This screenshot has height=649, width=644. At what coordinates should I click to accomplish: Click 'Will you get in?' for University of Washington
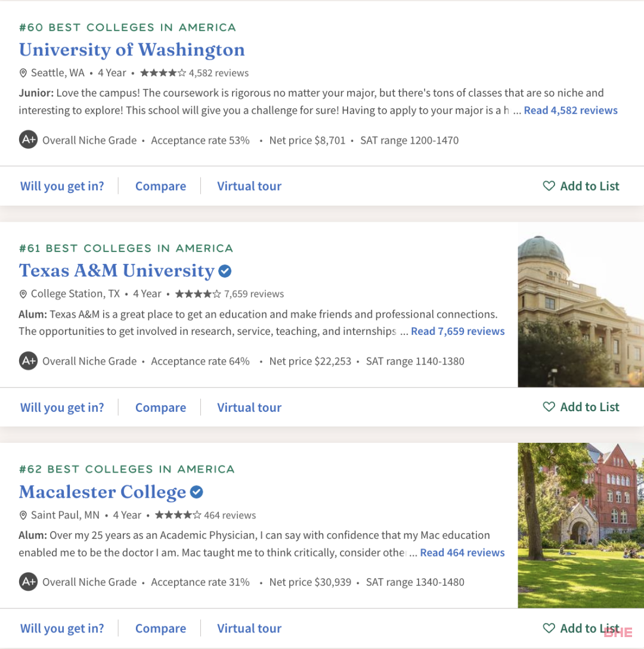[x=62, y=187]
